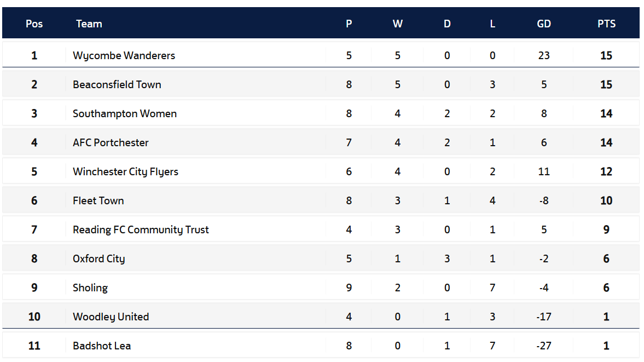
Task: Click the L column header
Action: point(492,24)
